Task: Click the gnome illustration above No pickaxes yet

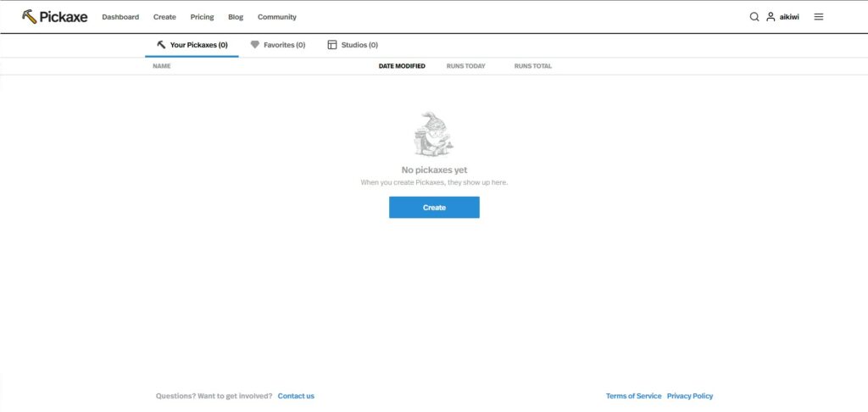Action: [434, 133]
